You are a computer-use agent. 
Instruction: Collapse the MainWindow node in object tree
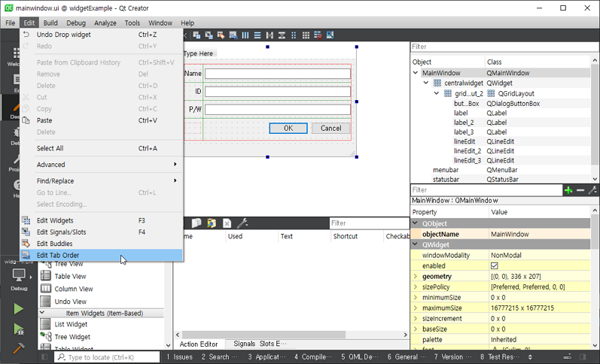pos(416,73)
